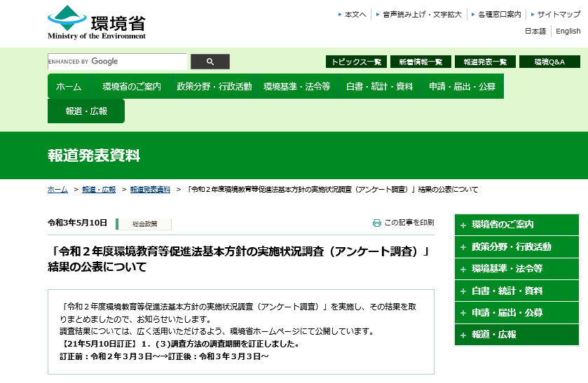Select 報道・広報 in the main navigation
This screenshot has height=383, width=588.
click(86, 111)
